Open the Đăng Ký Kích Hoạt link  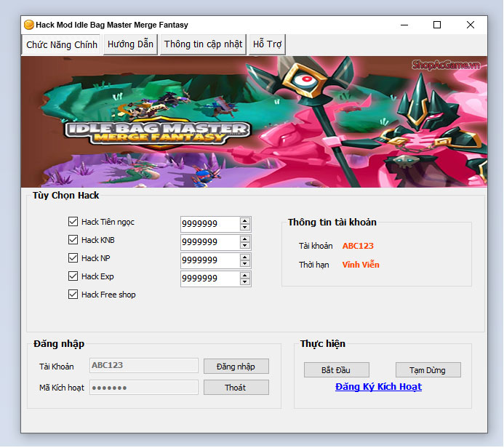(378, 387)
